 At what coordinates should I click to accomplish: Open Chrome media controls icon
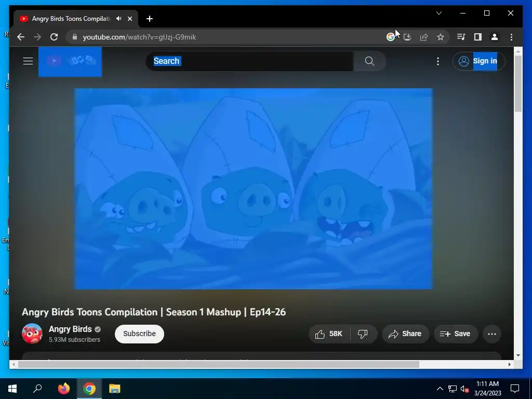(x=461, y=37)
